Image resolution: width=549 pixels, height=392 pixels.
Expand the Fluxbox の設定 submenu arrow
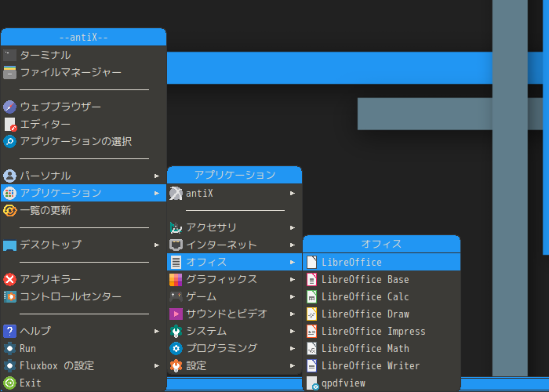coord(157,366)
